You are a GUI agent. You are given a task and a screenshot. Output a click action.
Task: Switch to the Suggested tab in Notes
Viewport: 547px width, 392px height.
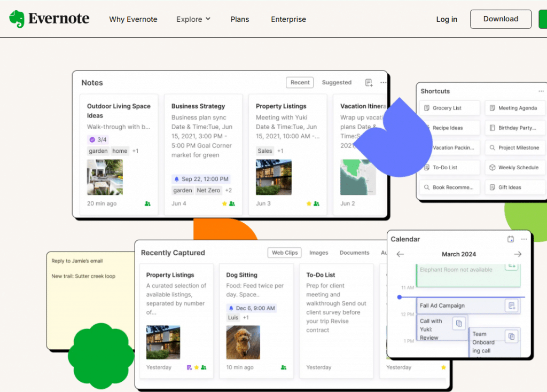click(x=337, y=82)
